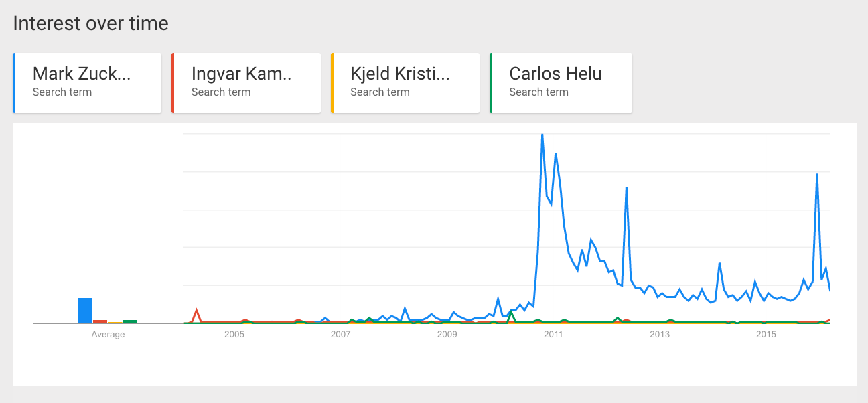Click the blue average bar

click(x=85, y=311)
